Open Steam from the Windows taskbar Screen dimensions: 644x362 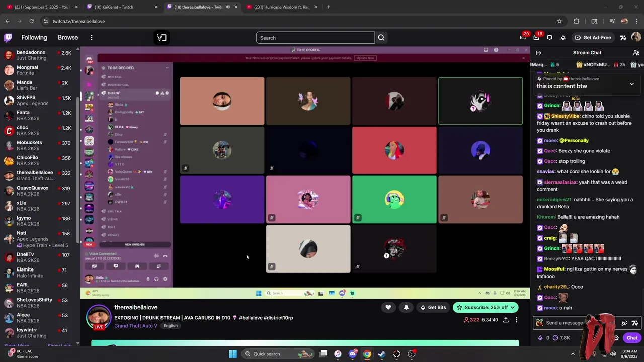coord(382,354)
